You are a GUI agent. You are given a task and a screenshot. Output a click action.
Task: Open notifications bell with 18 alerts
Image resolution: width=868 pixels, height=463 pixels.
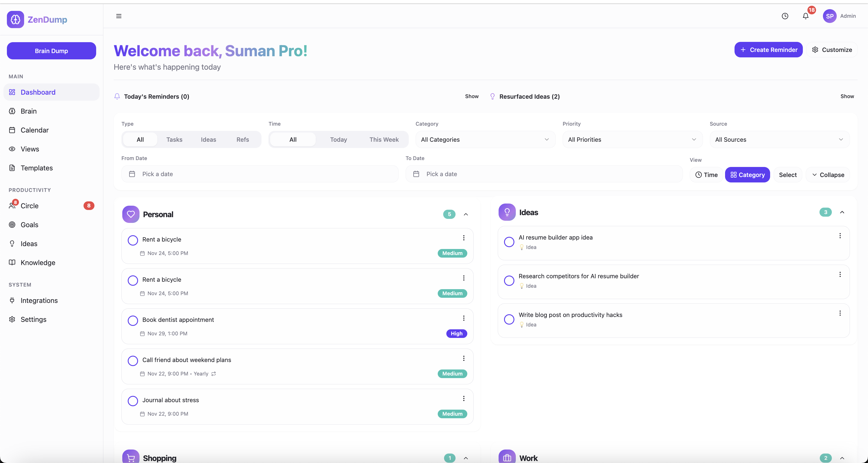806,16
